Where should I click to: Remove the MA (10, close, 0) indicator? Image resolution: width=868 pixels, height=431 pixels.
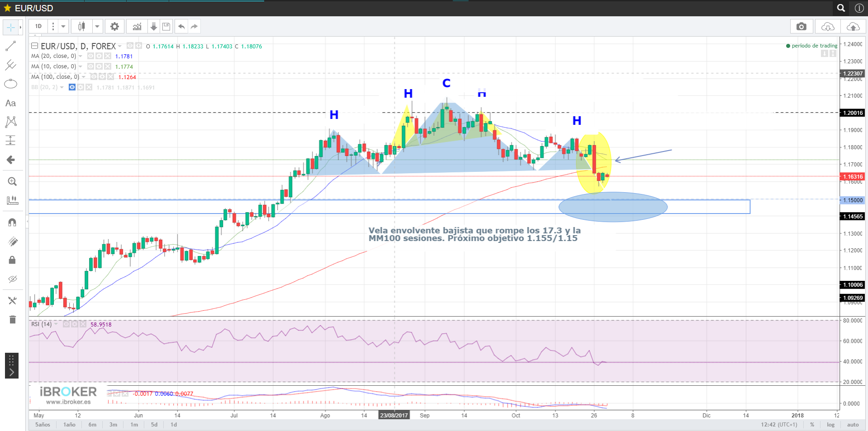pyautogui.click(x=108, y=66)
